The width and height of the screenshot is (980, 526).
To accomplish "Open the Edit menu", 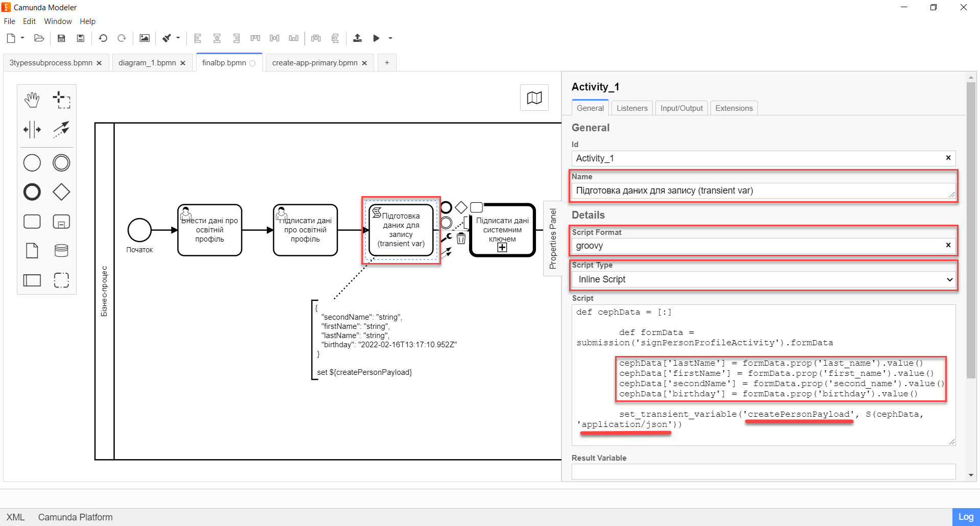I will 29,21.
